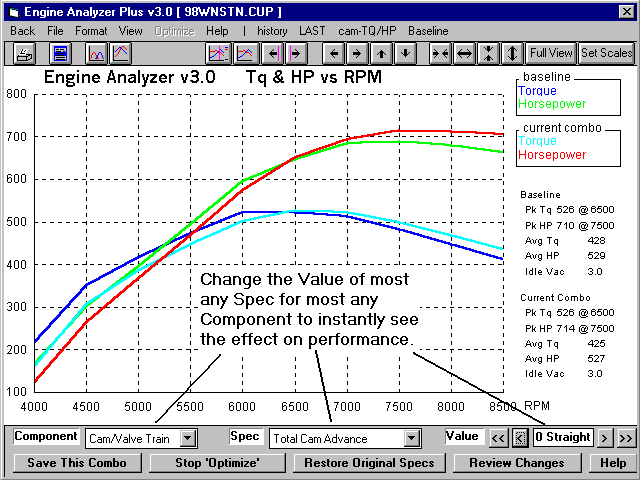The image size is (640, 480).
Task: Click Set Scales toolbar button
Action: pyautogui.click(x=607, y=53)
